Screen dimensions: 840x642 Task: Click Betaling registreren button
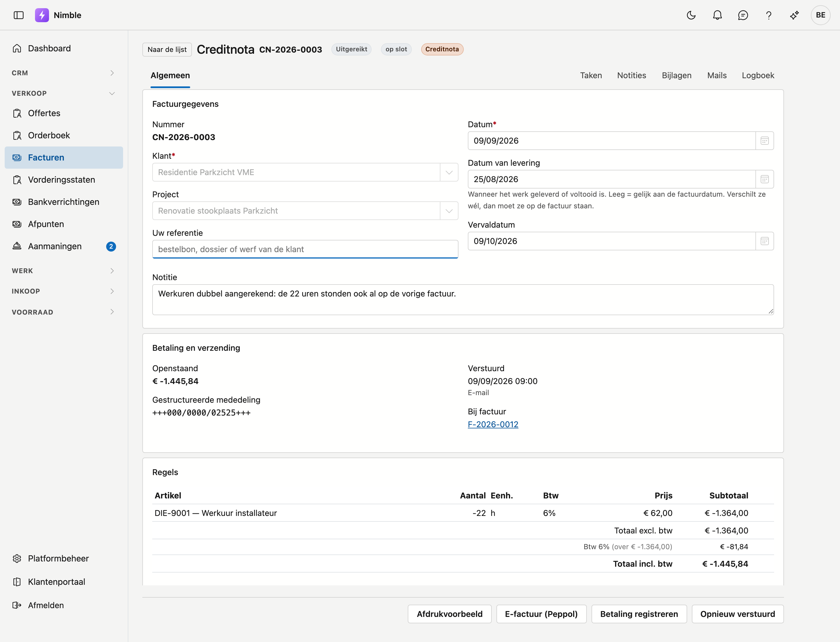[639, 614]
